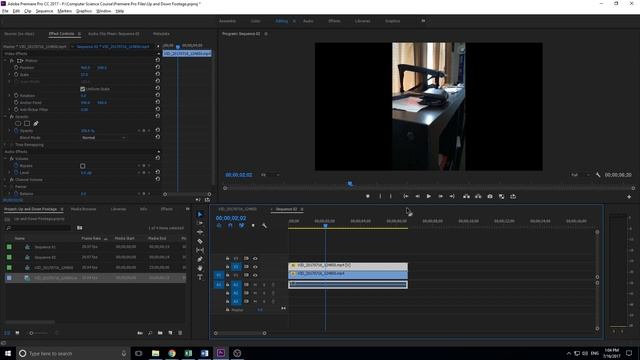Reset the Rotation parameter

[158, 95]
